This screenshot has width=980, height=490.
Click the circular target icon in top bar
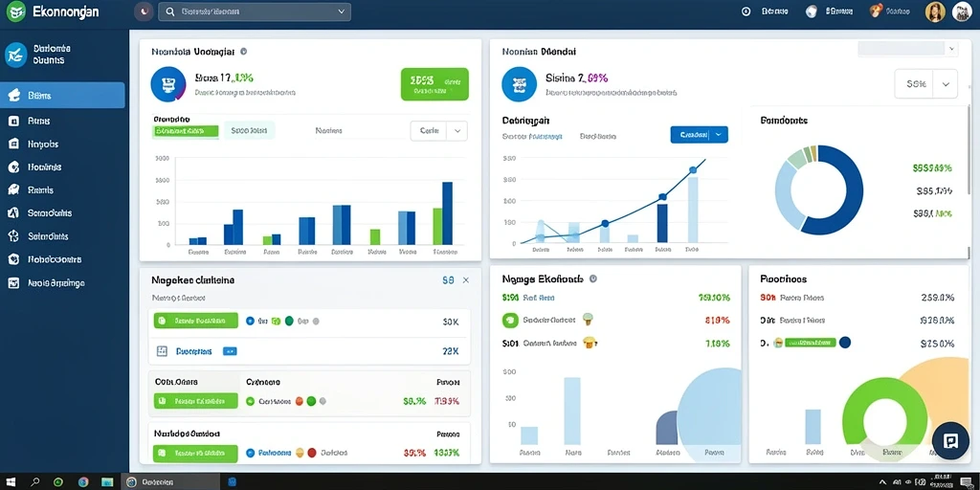(x=746, y=11)
